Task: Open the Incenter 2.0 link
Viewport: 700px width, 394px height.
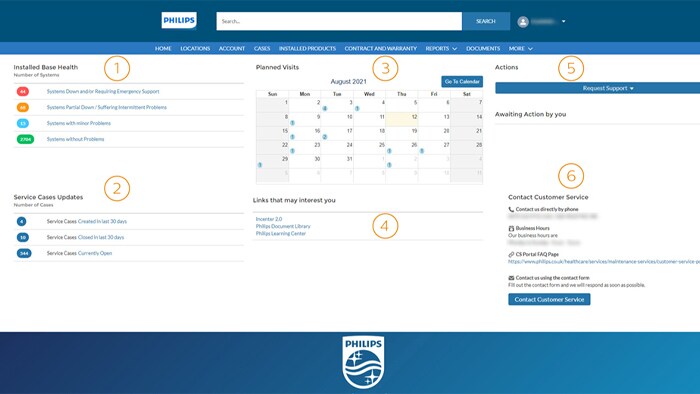Action: coord(269,219)
